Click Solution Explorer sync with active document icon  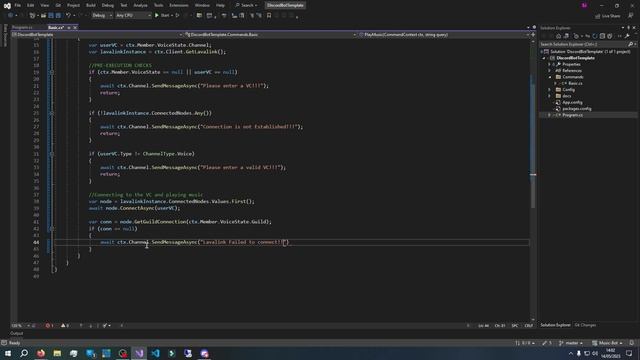pos(587,36)
